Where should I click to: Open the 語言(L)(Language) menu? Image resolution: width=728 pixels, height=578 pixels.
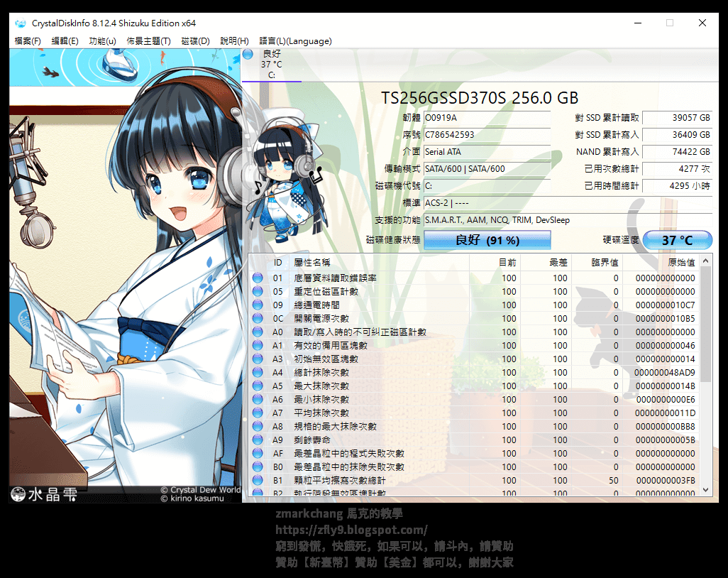[x=295, y=41]
